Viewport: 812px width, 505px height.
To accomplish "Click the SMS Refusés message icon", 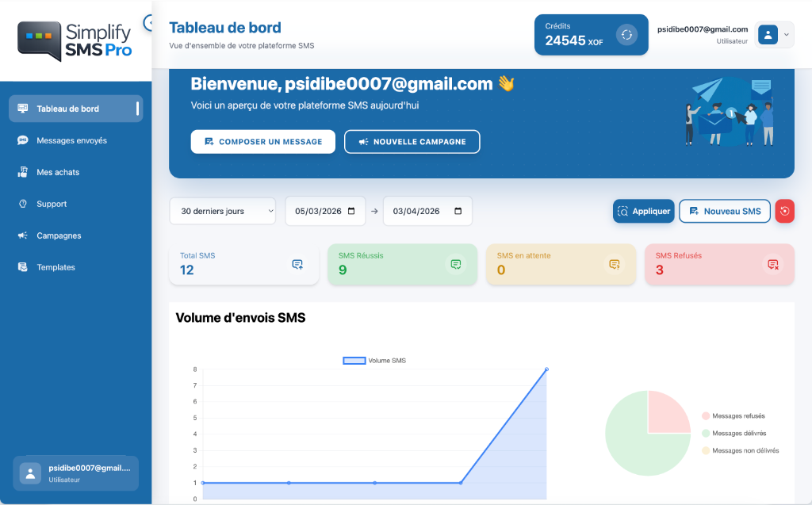I will tap(772, 263).
